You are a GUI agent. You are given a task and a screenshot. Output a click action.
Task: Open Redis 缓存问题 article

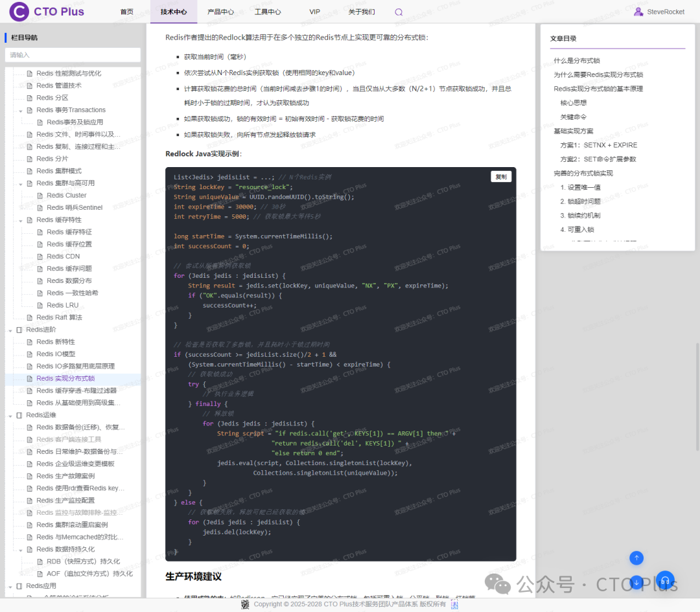(69, 269)
